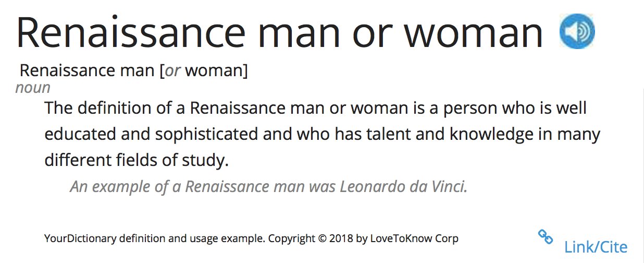Viewport: 644px width, 263px height.
Task: Click the phrase 'different fields of study'
Action: pyautogui.click(x=135, y=160)
